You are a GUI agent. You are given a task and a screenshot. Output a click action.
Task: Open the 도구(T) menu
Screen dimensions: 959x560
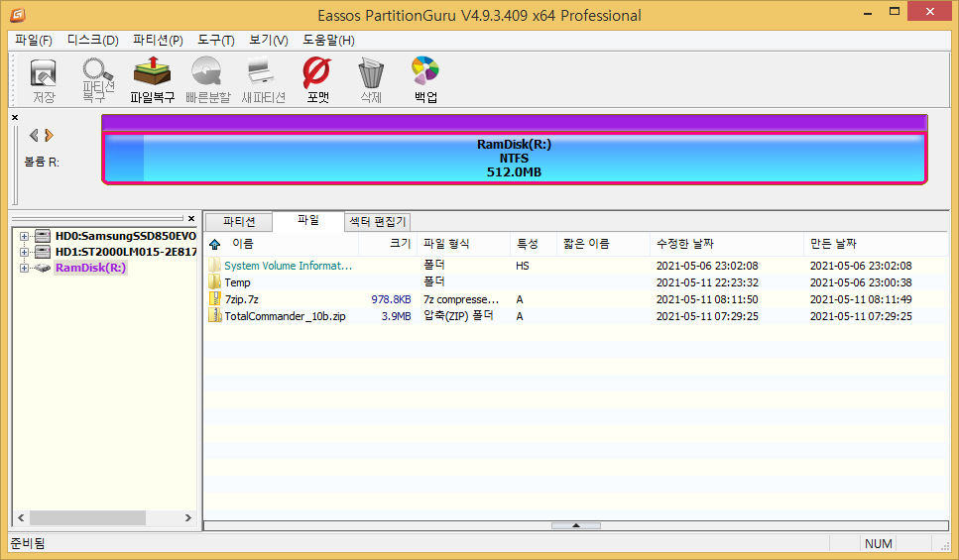[x=216, y=41]
